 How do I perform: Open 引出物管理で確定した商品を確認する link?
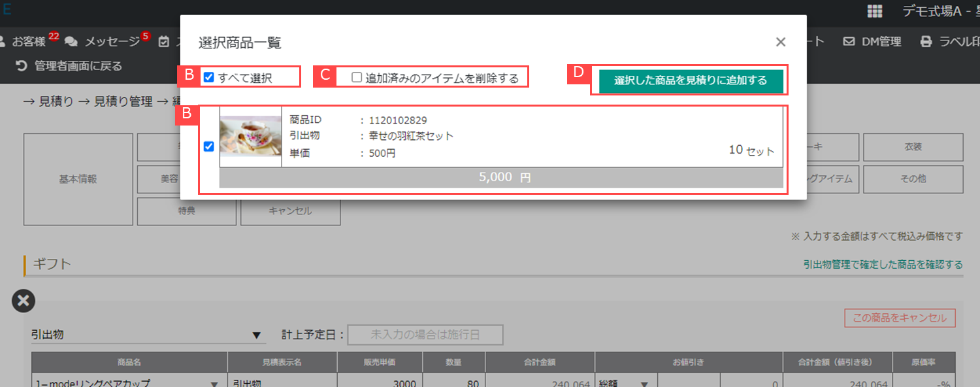point(883,265)
